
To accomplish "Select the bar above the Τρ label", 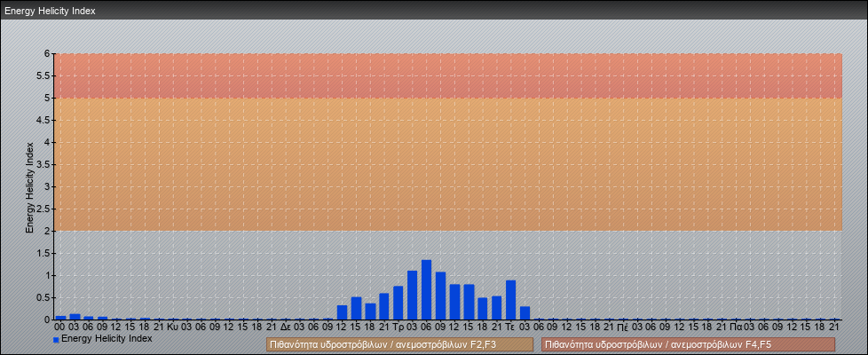I will (398, 303).
